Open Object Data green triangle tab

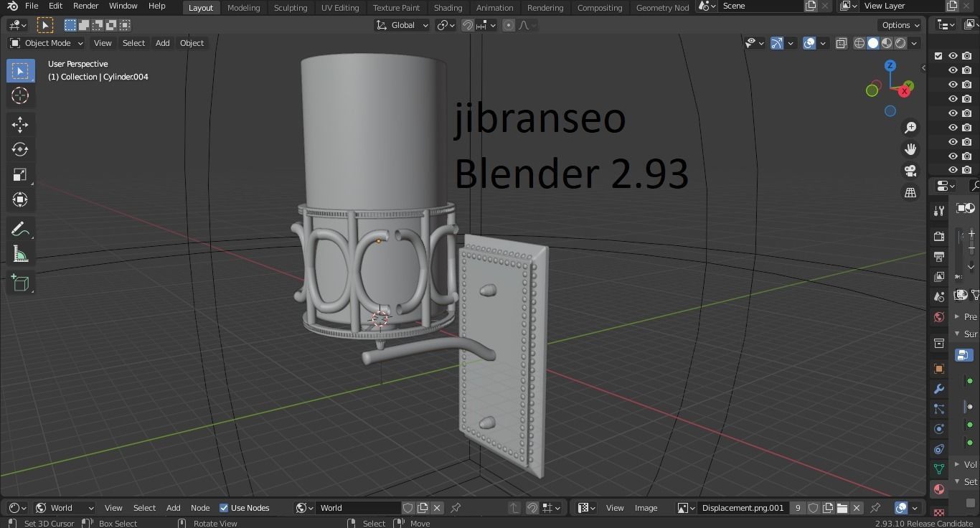coord(939,469)
